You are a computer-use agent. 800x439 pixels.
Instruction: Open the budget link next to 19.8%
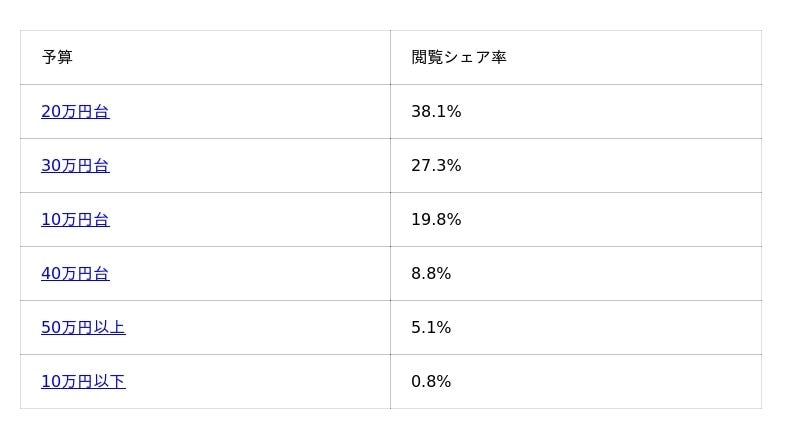[75, 220]
